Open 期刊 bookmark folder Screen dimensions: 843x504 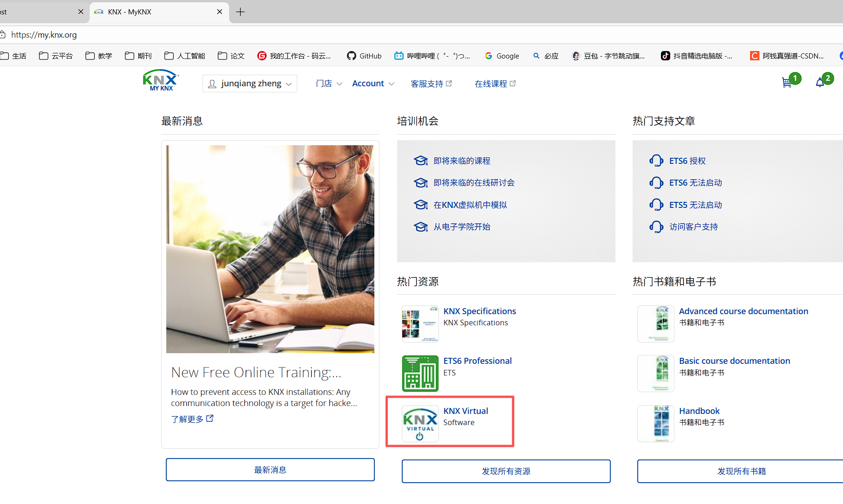138,56
